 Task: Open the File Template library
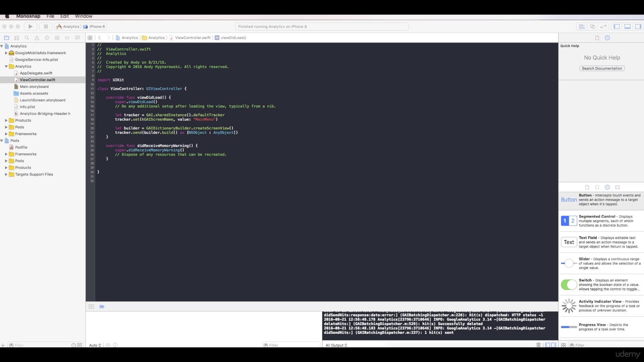point(587,187)
